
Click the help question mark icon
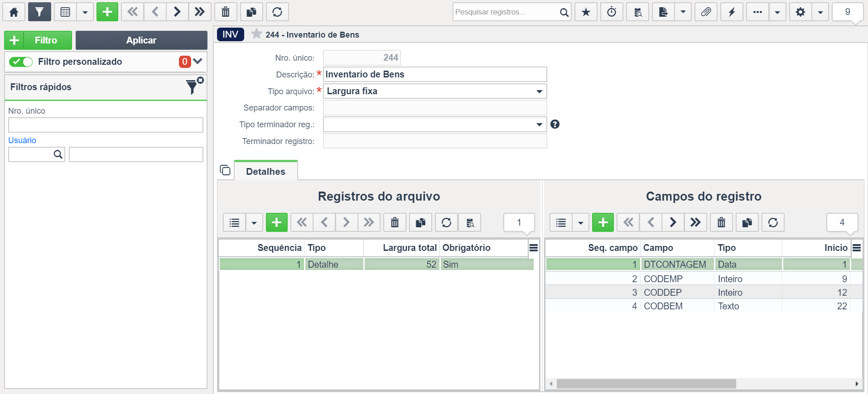tap(555, 124)
